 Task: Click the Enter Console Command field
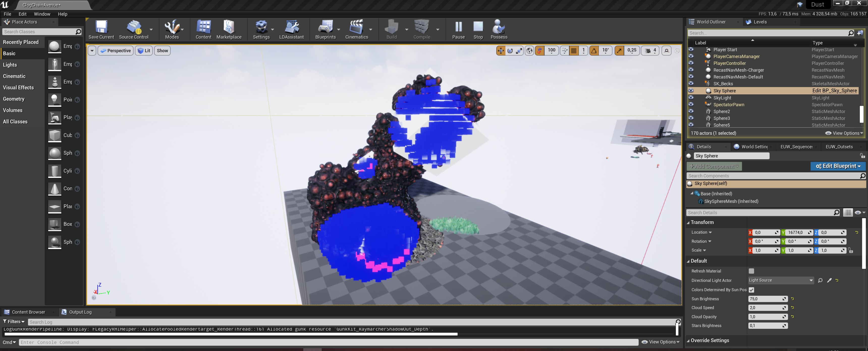pos(329,342)
